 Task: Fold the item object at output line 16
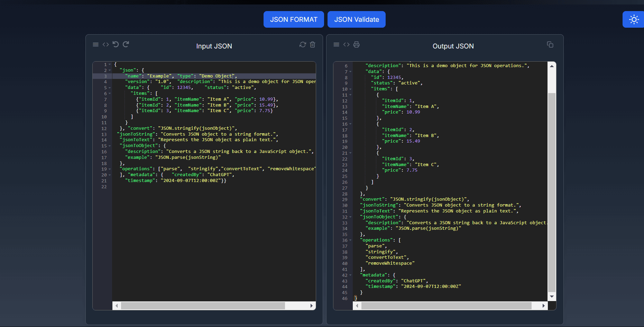(350, 124)
